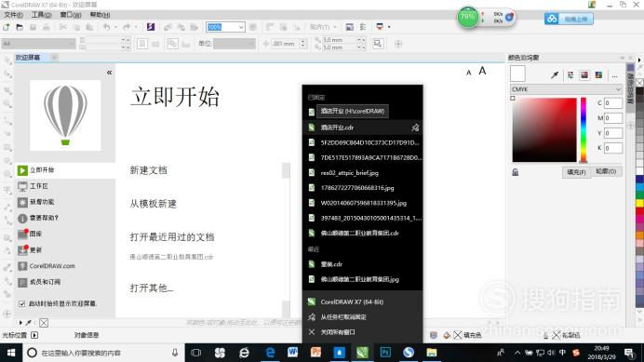The width and height of the screenshot is (644, 362).
Task: Click the 新建文档 link
Action: [148, 170]
